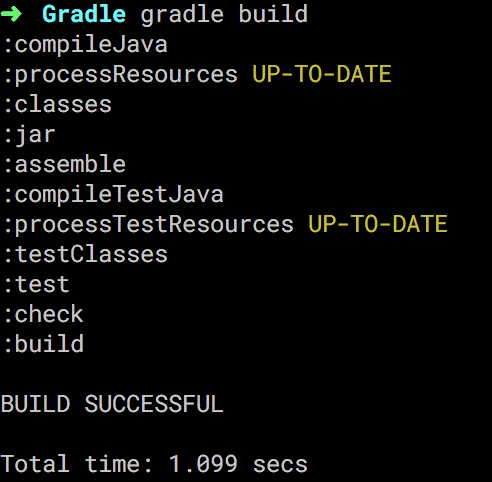Viewport: 492px width, 482px height.
Task: Select the :build task line
Action: pos(44,344)
